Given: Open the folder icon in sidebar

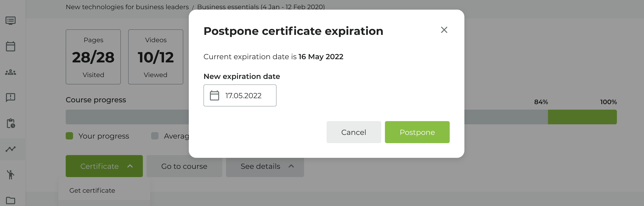Looking at the screenshot, I should tap(11, 200).
